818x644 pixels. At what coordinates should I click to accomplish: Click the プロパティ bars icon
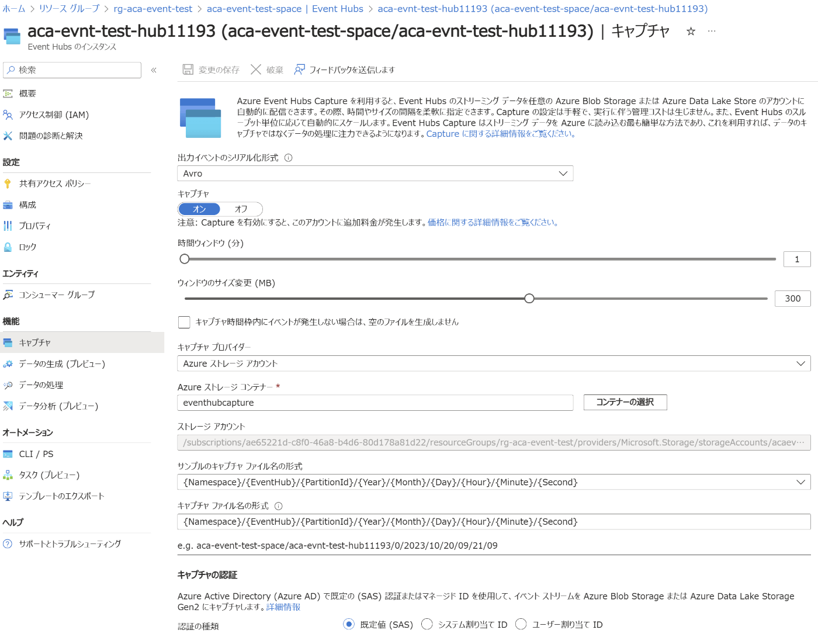tap(8, 226)
